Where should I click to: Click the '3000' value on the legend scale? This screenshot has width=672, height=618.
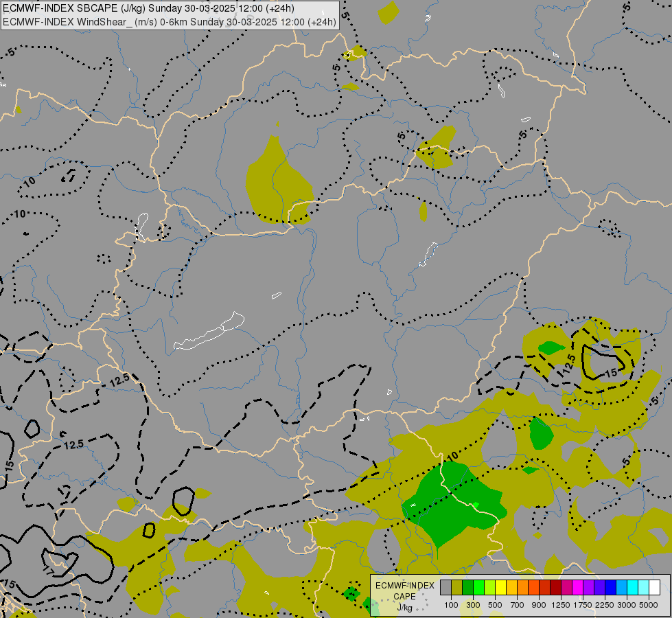627,605
